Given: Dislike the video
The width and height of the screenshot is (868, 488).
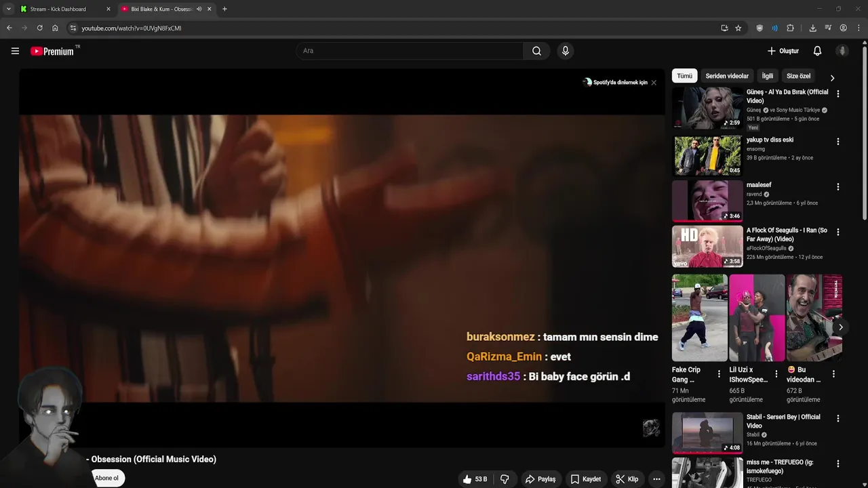Looking at the screenshot, I should (x=505, y=479).
